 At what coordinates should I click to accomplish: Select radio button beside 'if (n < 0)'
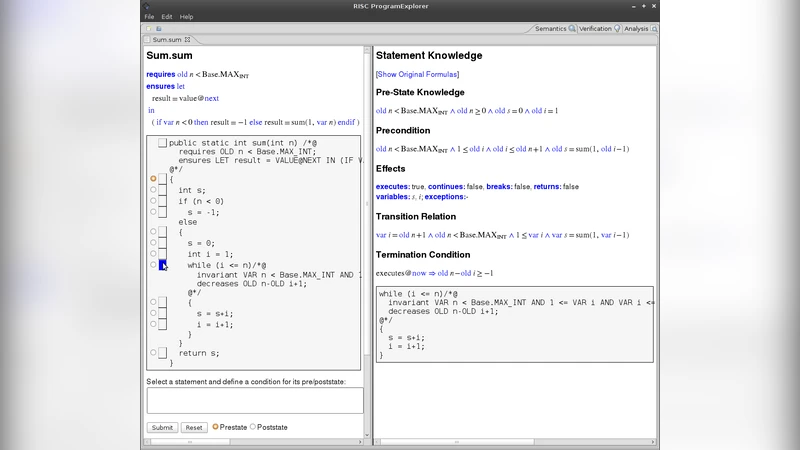click(x=153, y=201)
